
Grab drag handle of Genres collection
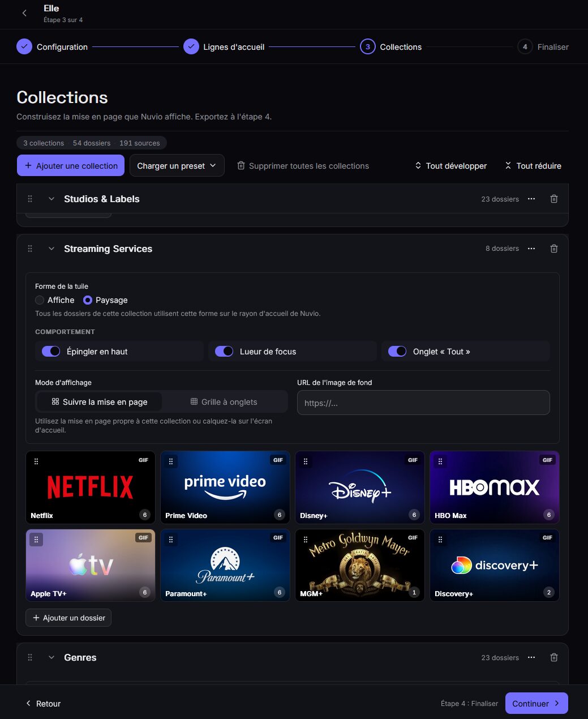(30, 657)
